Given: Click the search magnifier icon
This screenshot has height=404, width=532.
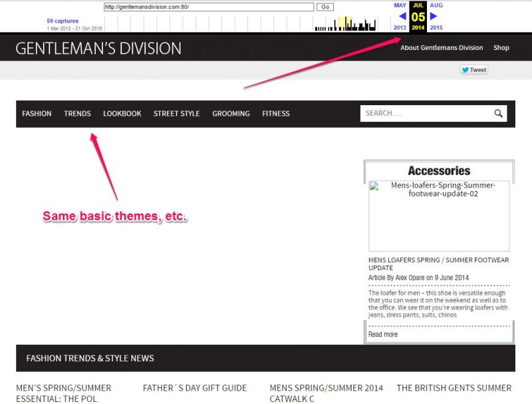Looking at the screenshot, I should coord(498,113).
